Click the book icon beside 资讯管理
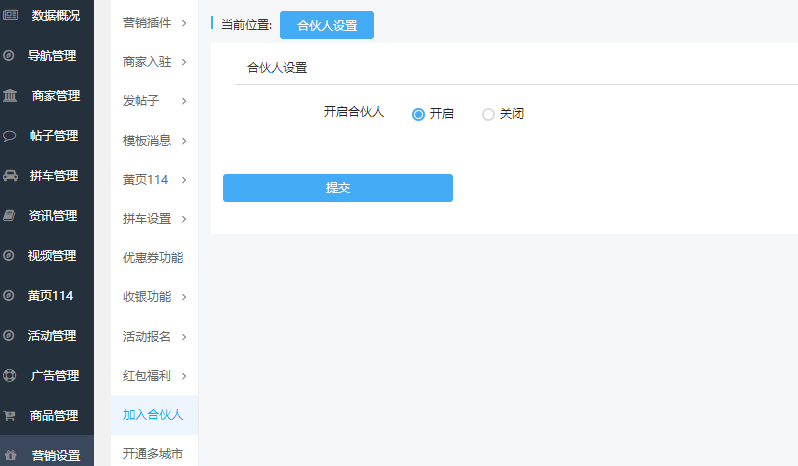Image resolution: width=798 pixels, height=466 pixels. coord(9,215)
